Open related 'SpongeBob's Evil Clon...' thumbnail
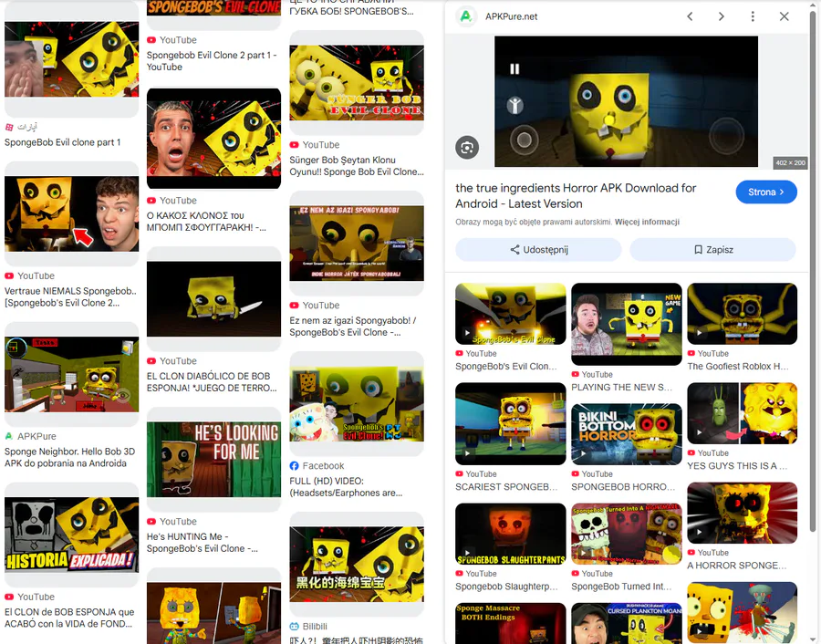The image size is (821, 644). pos(511,314)
